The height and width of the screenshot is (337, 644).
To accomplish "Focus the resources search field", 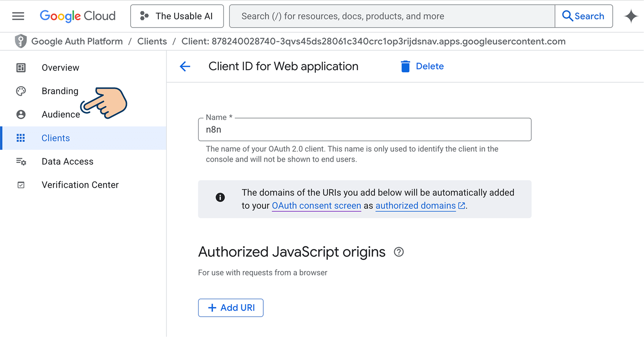I will point(392,16).
